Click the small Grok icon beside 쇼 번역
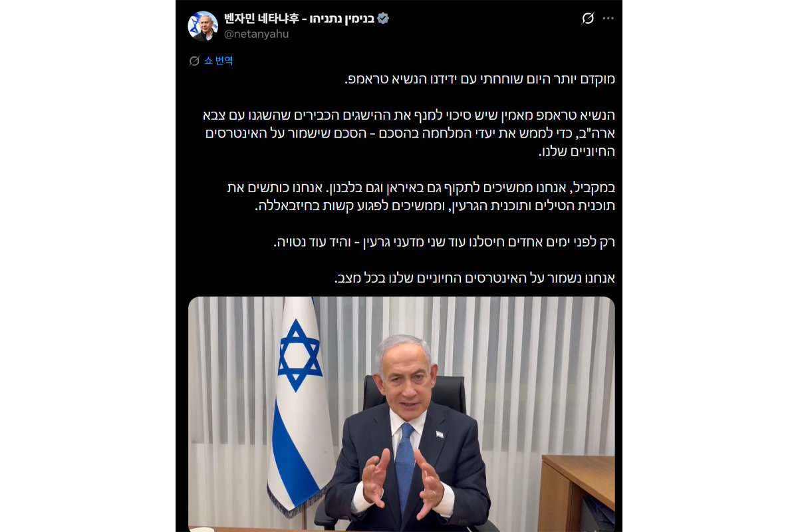798x532 pixels. 194,61
